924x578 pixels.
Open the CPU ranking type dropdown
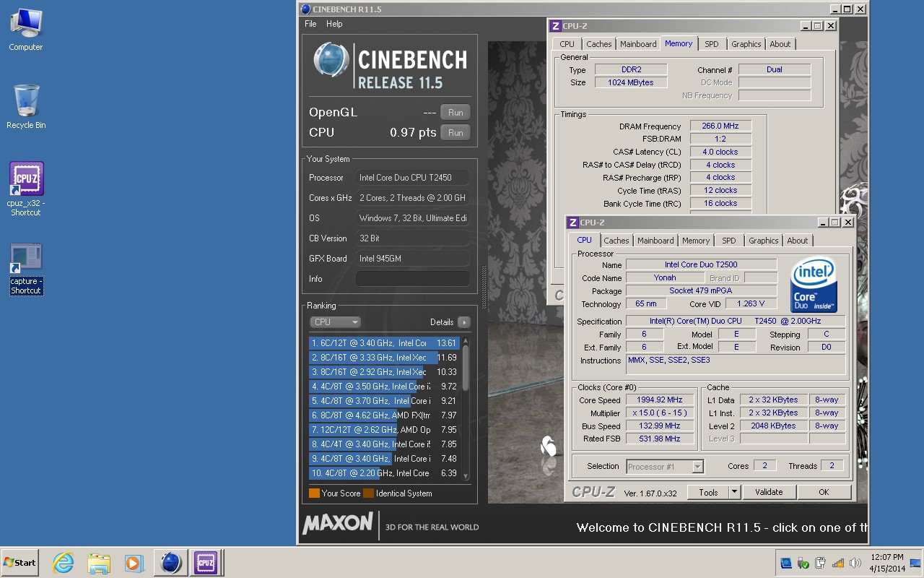tap(335, 322)
